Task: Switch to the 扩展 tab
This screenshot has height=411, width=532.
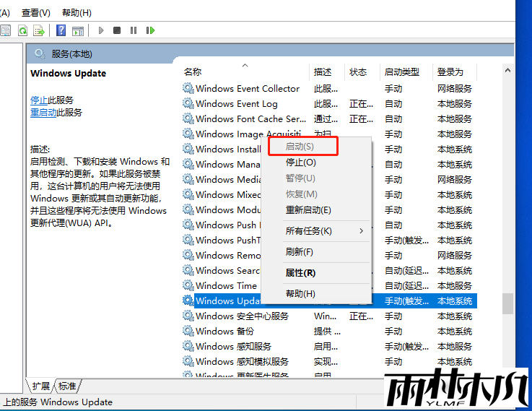Action: (x=40, y=386)
